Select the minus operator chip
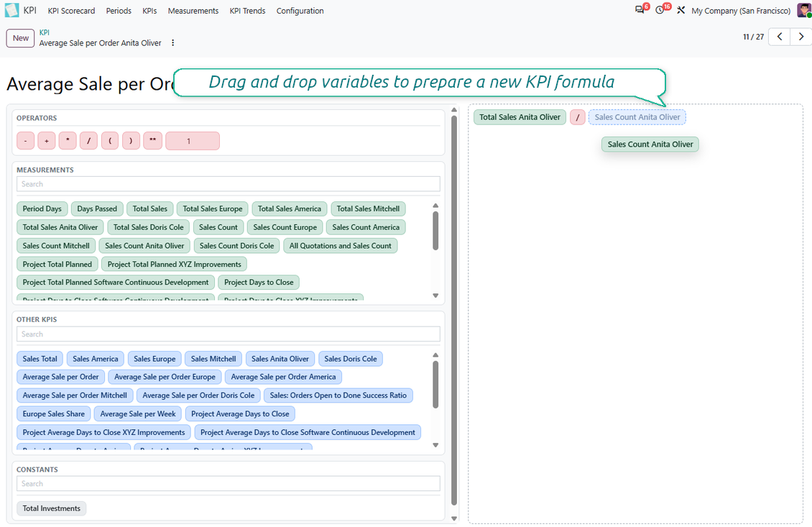Image resolution: width=812 pixels, height=527 pixels. tap(25, 141)
